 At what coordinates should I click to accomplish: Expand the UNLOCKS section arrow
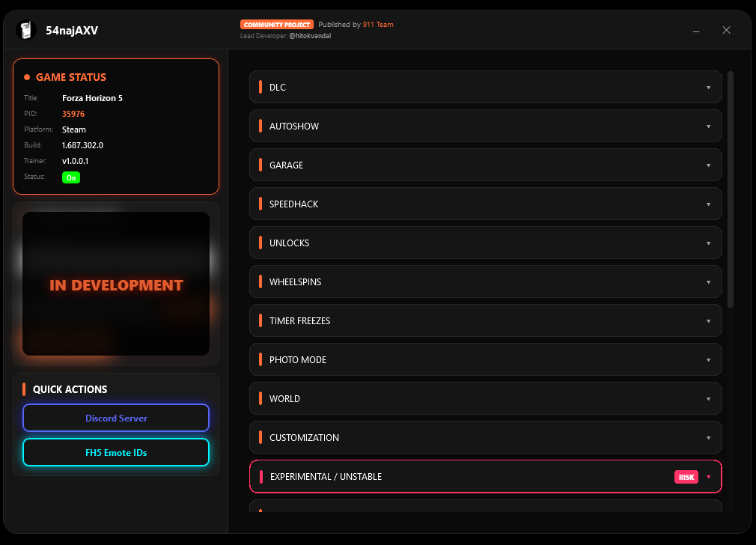click(x=708, y=243)
